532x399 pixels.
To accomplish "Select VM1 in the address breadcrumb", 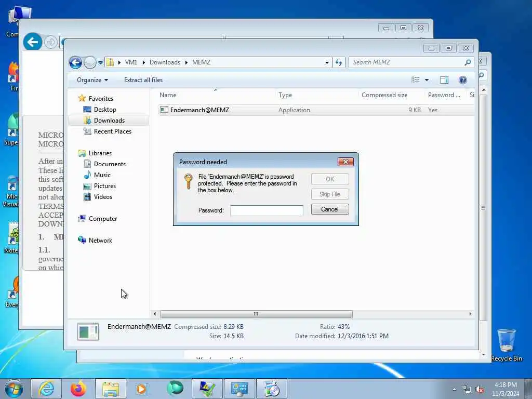I will pyautogui.click(x=131, y=62).
